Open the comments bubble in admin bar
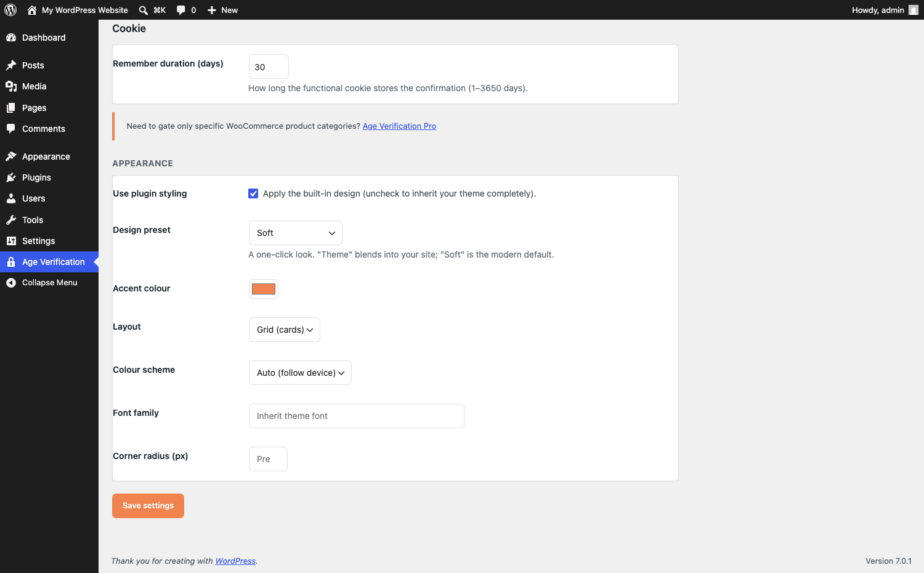This screenshot has height=573, width=924. (x=180, y=10)
